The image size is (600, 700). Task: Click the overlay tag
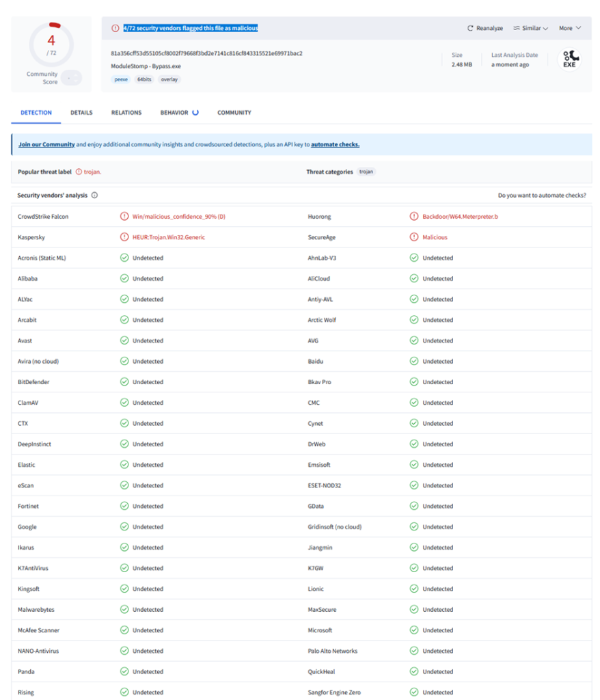(x=169, y=79)
